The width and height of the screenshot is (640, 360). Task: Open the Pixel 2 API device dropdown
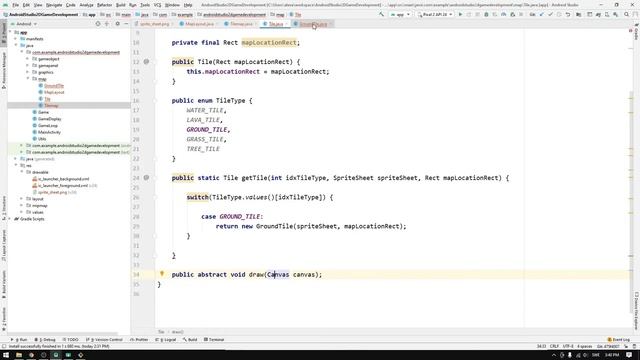tap(435, 14)
